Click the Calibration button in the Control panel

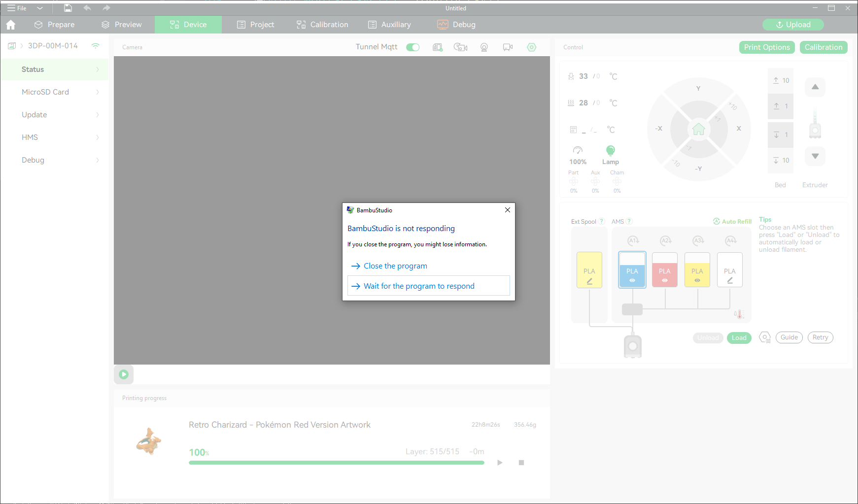pos(824,47)
